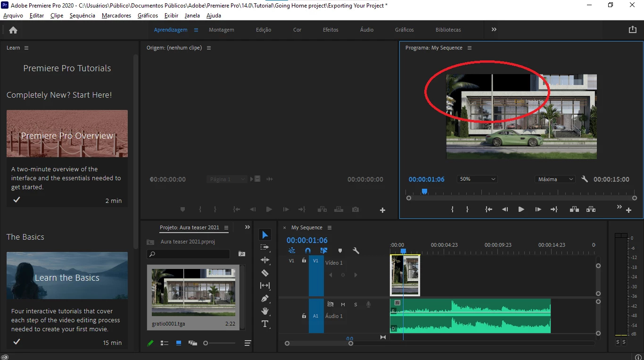Open Learn panel menu
644x360 pixels.
(x=26, y=48)
